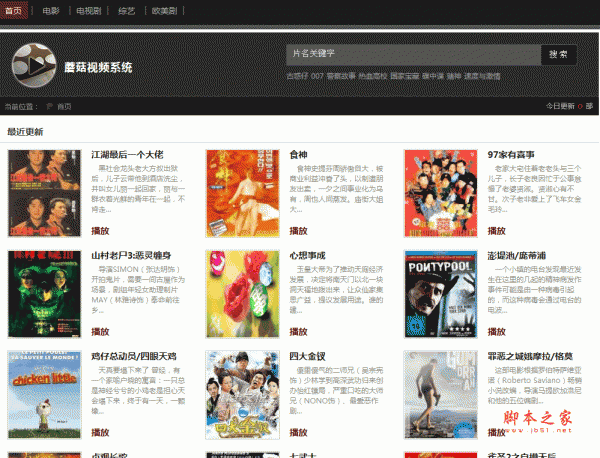Open the 山村老尸3 green poster
600x458 pixels.
click(x=44, y=294)
